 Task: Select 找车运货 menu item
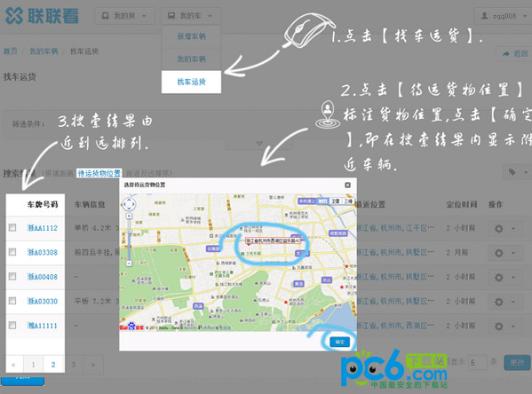coord(191,82)
